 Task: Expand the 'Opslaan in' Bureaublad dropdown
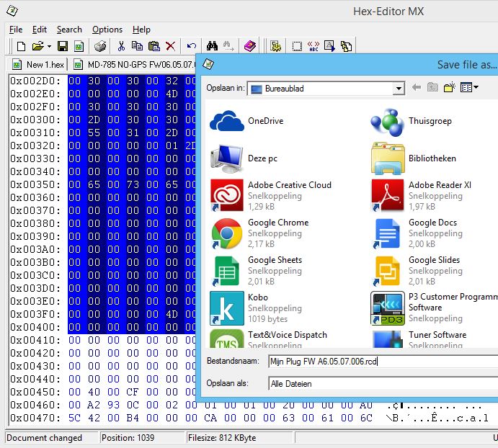pyautogui.click(x=399, y=89)
